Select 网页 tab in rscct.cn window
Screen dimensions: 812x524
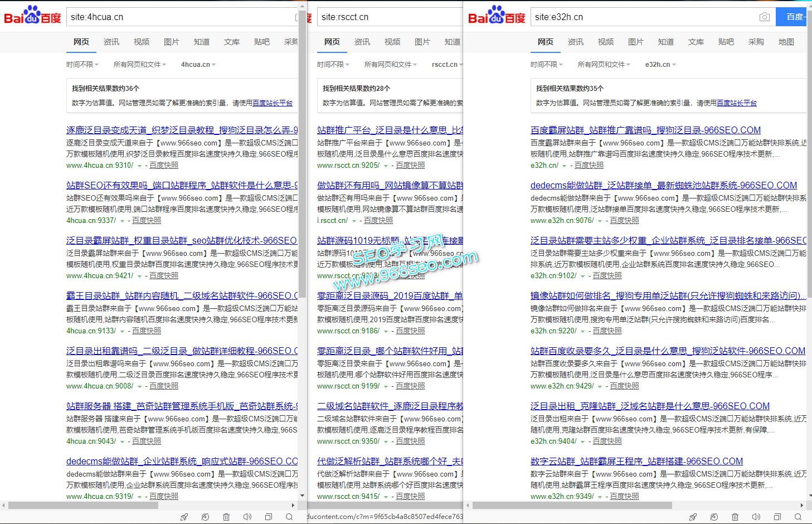coord(332,42)
